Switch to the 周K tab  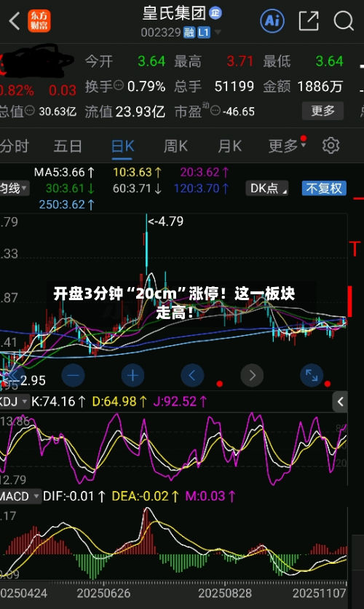(x=175, y=146)
